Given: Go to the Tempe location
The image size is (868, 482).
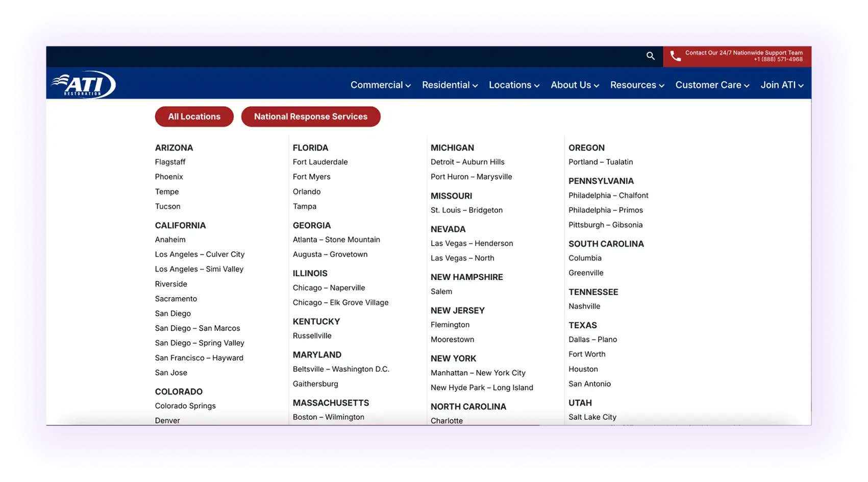Looking at the screenshot, I should (167, 191).
